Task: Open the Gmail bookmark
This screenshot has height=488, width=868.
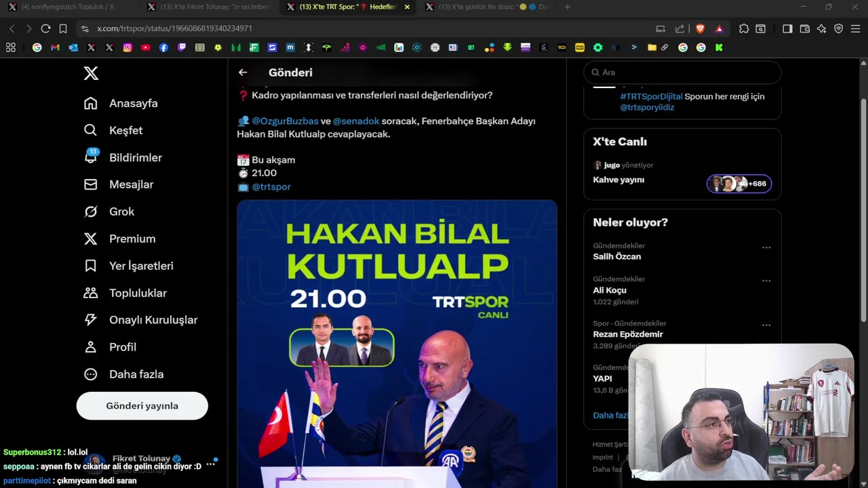Action: (55, 47)
